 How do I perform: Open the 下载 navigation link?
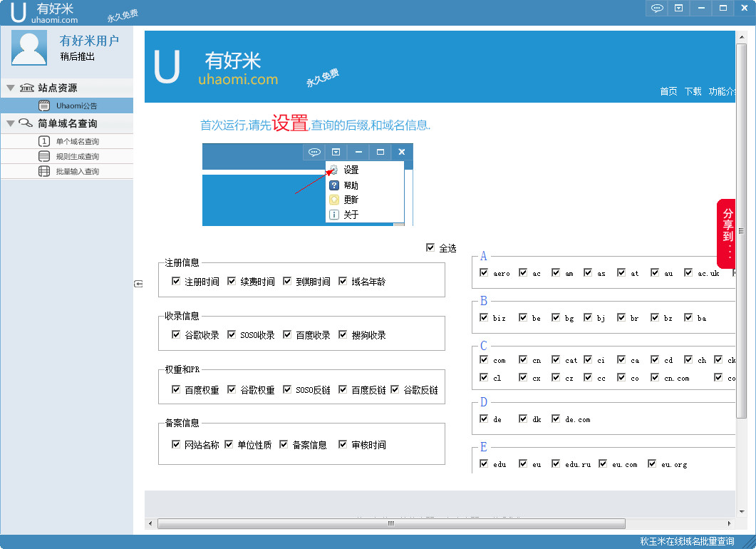693,91
